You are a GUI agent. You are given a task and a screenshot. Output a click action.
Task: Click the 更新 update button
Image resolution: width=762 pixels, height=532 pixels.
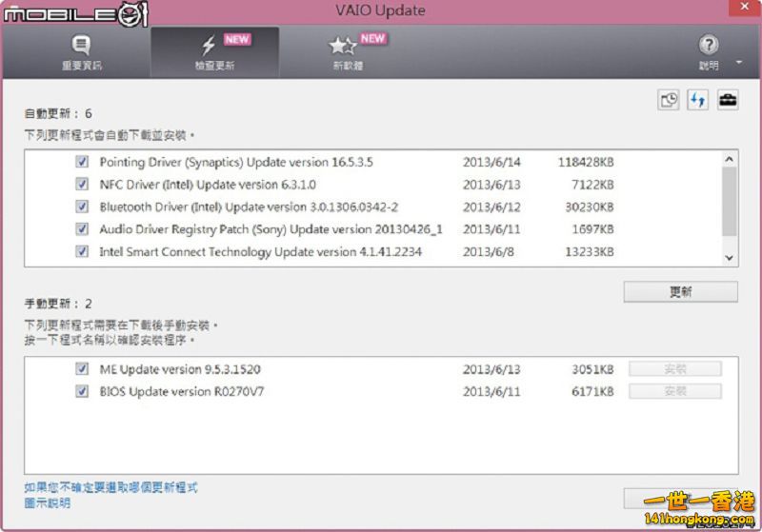[x=680, y=292]
